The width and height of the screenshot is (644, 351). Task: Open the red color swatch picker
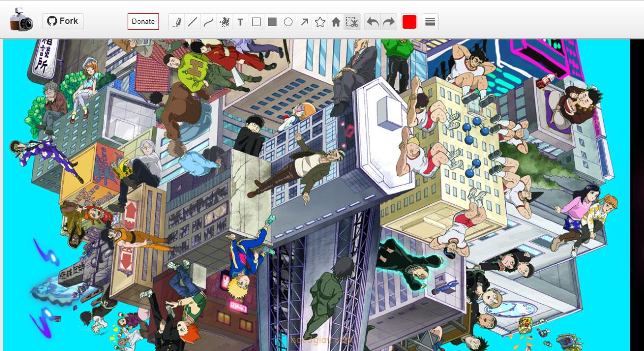[x=409, y=22]
